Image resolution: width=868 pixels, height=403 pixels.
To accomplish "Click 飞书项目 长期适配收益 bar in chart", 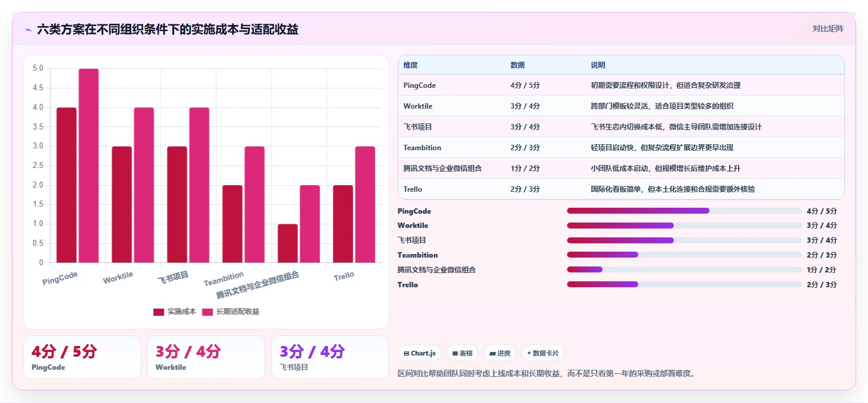I will [x=199, y=185].
